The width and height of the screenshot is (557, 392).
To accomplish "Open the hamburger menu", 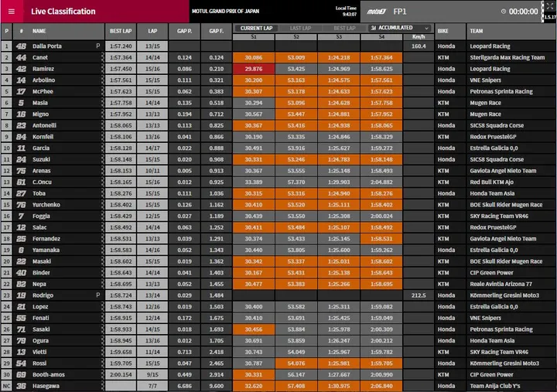I will point(12,12).
